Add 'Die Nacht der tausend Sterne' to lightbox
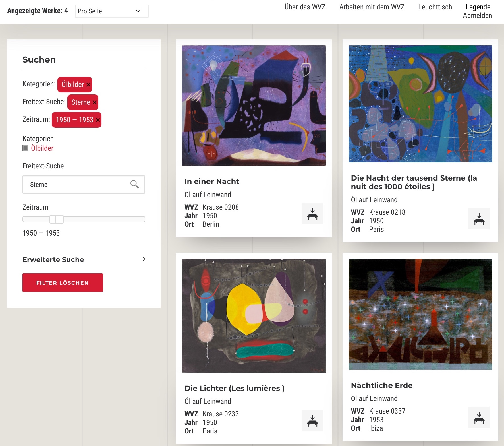Screen dimensions: 504x446 point(479,219)
